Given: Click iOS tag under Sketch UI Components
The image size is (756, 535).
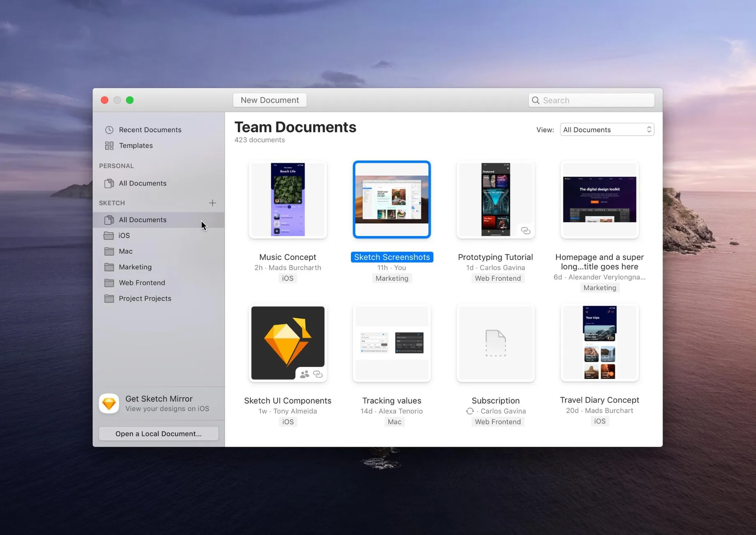Looking at the screenshot, I should [x=288, y=422].
